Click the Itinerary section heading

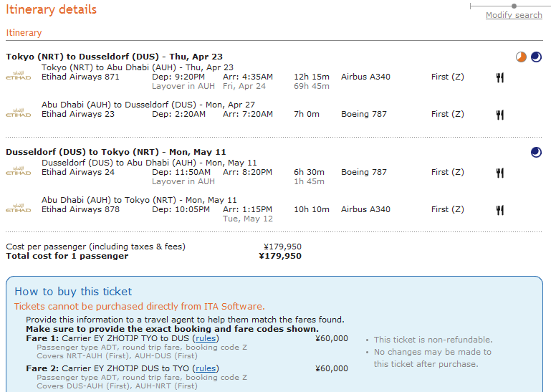pos(24,33)
